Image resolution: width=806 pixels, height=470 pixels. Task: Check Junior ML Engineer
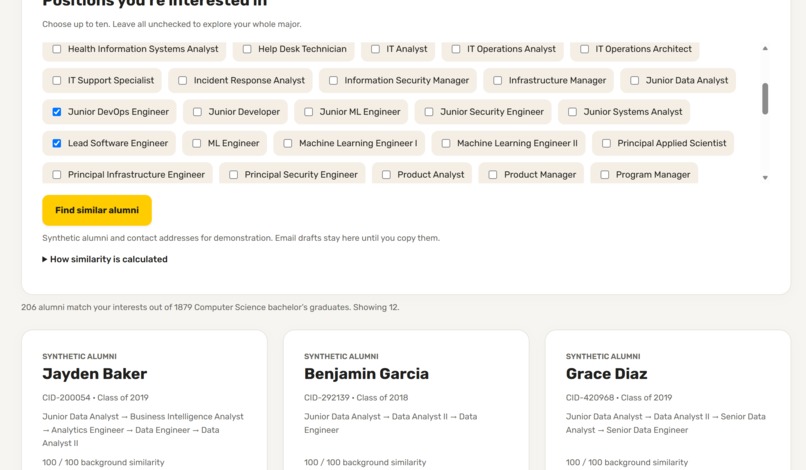(308, 112)
